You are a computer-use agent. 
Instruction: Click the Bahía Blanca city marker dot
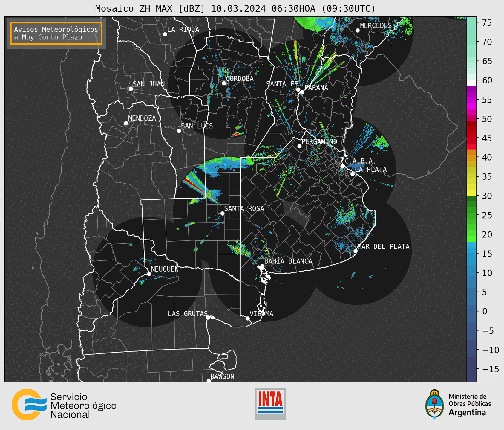262,266
